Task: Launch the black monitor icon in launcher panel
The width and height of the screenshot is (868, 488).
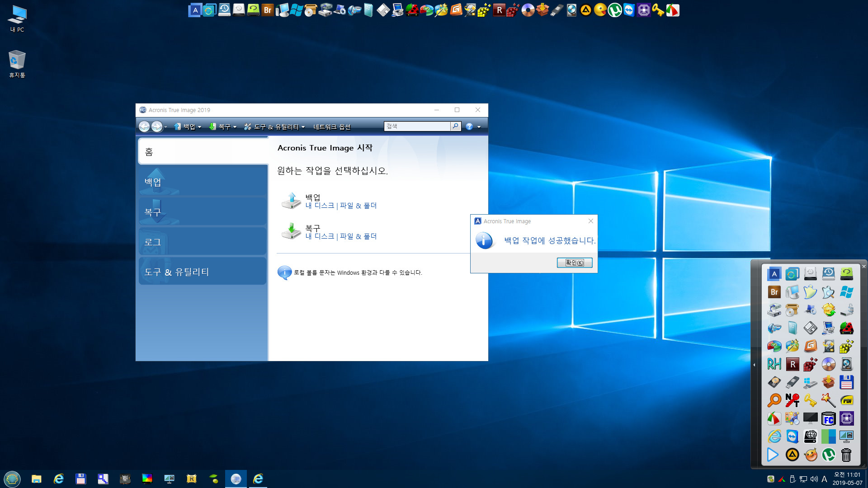Action: 811,418
